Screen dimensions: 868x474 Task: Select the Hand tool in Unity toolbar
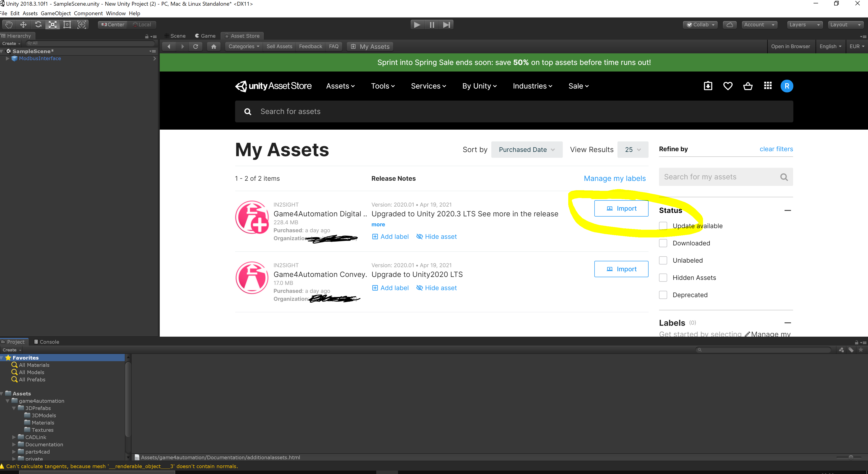(x=9, y=25)
